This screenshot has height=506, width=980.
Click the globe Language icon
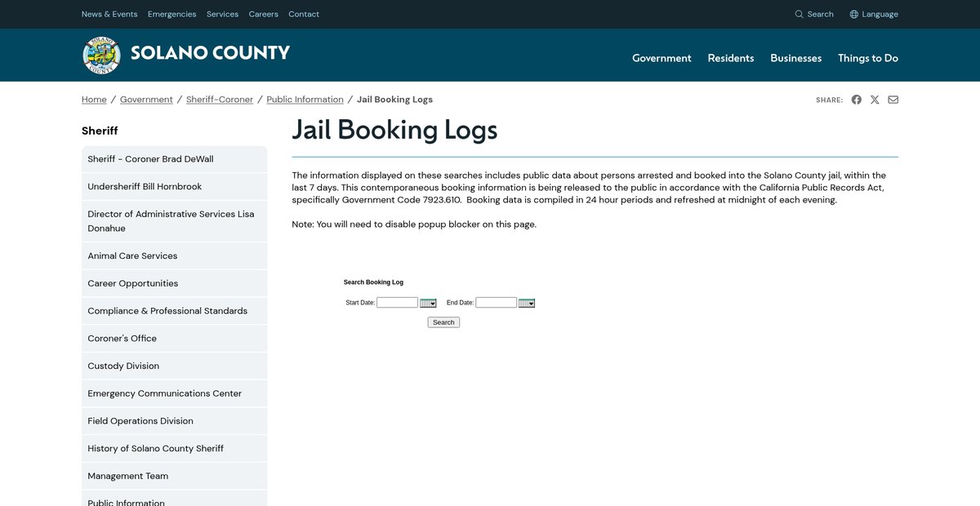coord(853,14)
